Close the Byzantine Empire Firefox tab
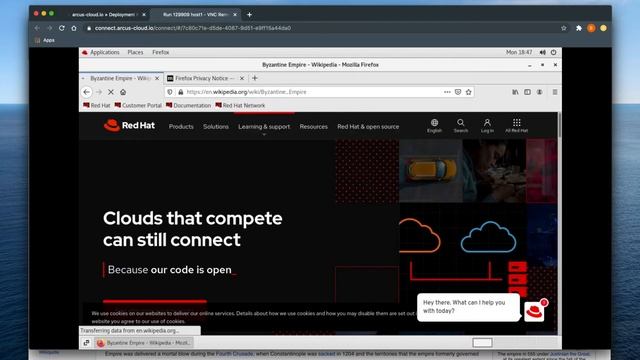This screenshot has width=640, height=360. click(x=157, y=78)
